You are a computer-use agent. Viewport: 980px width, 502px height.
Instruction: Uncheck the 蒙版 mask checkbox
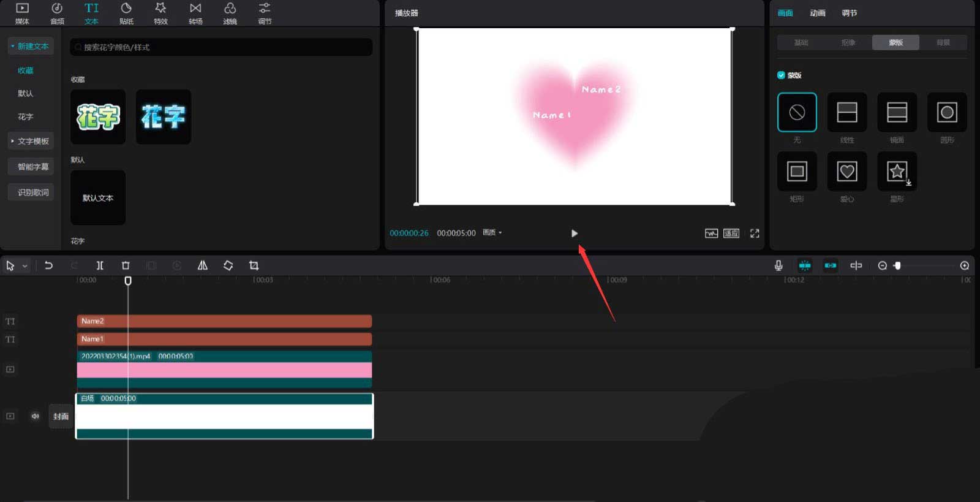[781, 75]
